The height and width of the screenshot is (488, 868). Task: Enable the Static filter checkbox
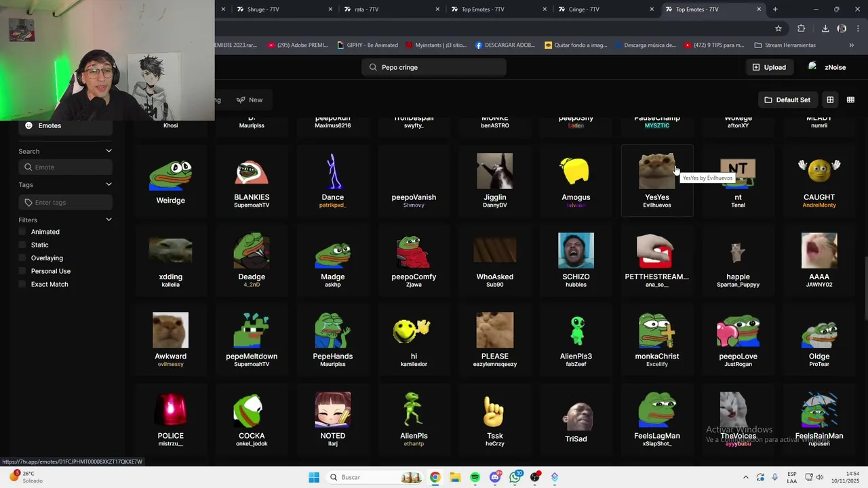pos(22,245)
